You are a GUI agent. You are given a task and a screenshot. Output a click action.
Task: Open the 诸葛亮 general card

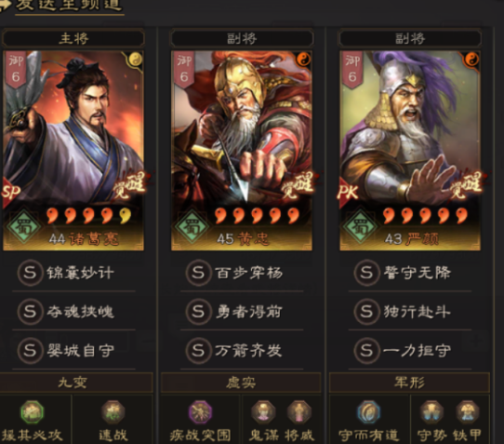point(73,151)
